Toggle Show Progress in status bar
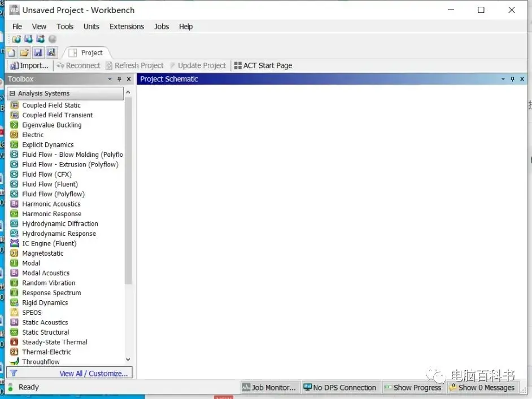 point(413,388)
